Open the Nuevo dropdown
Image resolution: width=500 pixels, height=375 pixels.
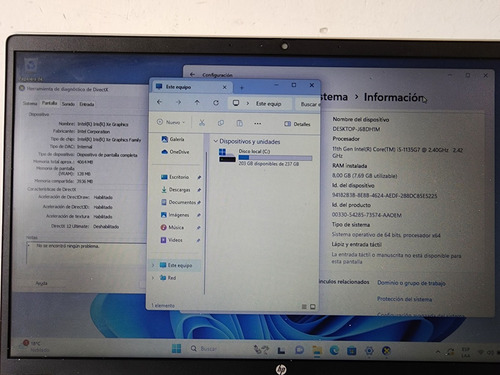[170, 122]
